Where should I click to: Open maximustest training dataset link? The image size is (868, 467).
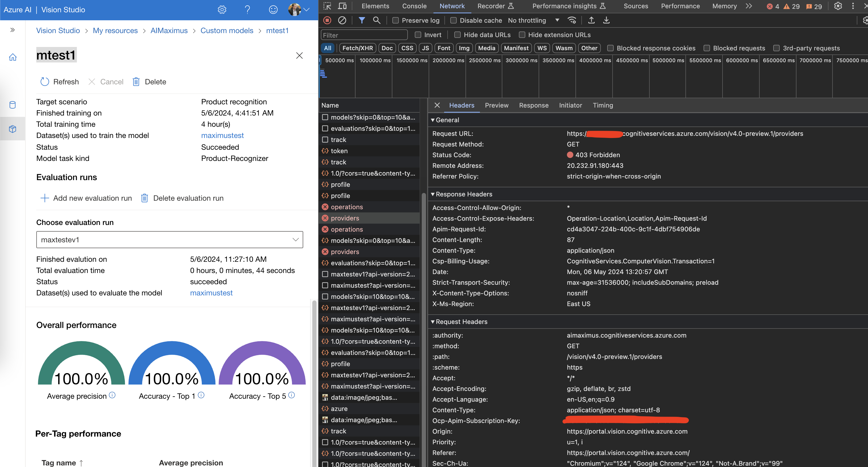pyautogui.click(x=222, y=136)
